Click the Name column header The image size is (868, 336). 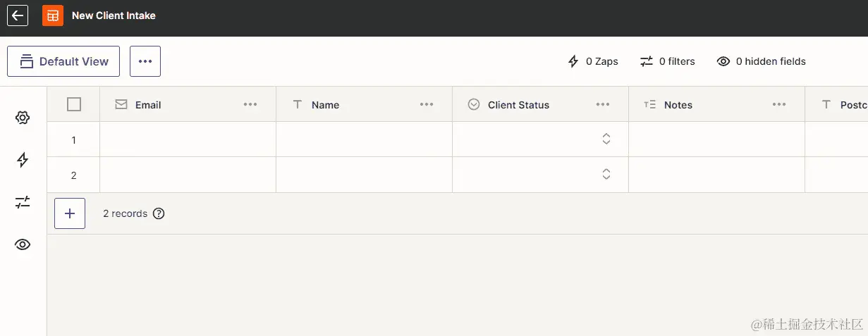click(365, 104)
